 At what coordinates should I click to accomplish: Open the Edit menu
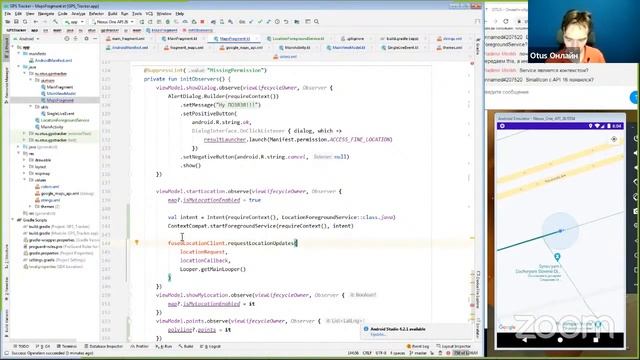18,14
